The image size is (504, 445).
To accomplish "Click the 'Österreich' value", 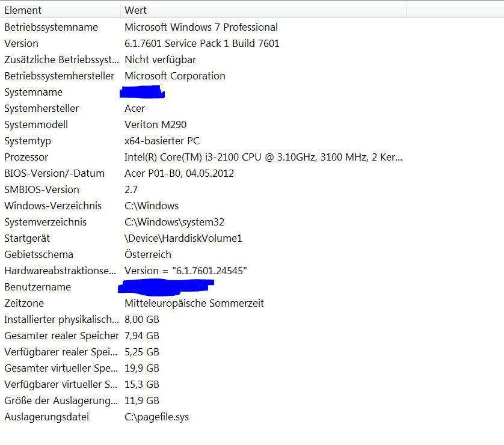I will point(148,254).
